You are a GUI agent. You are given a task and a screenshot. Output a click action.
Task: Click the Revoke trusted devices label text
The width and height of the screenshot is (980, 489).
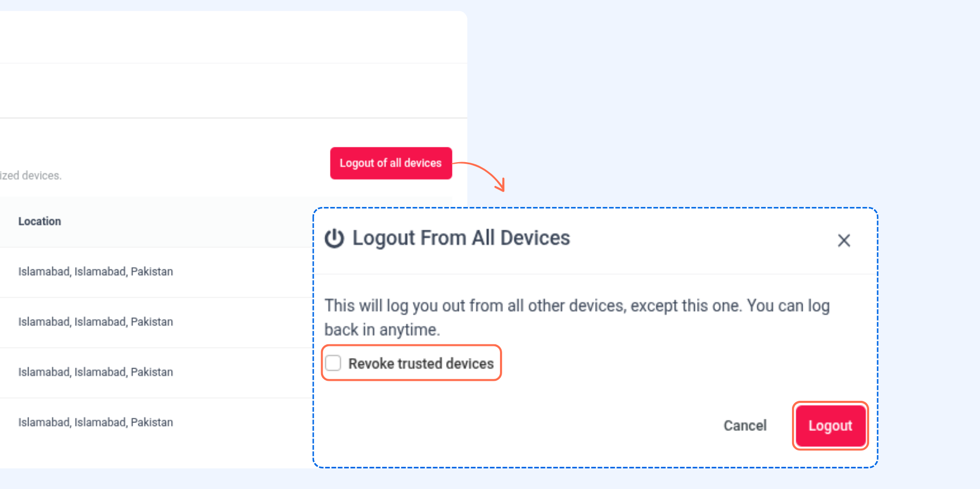421,363
